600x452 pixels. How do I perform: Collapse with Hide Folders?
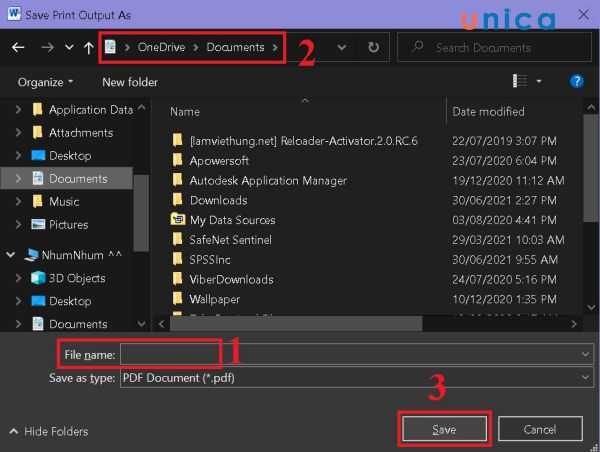49,432
